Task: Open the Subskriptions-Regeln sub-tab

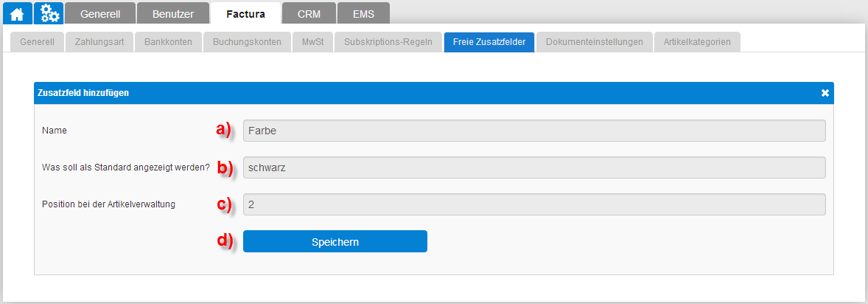Action: (388, 42)
